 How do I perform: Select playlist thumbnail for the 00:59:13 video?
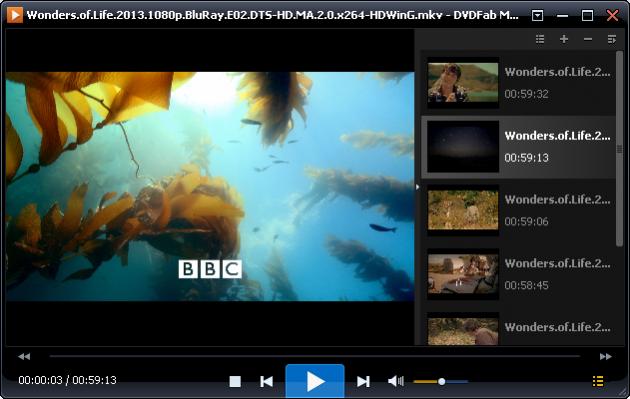(x=463, y=147)
